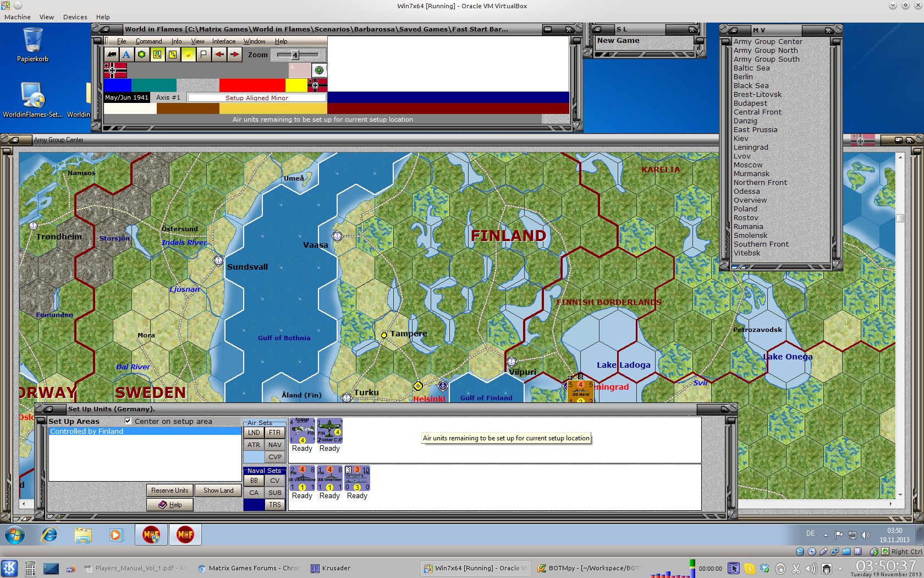
Task: Toggle the CVP air set button
Action: click(275, 457)
